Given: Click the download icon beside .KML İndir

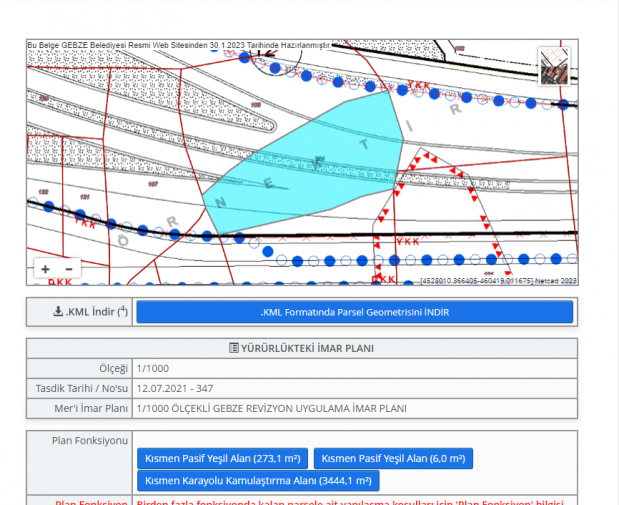Looking at the screenshot, I should (57, 311).
